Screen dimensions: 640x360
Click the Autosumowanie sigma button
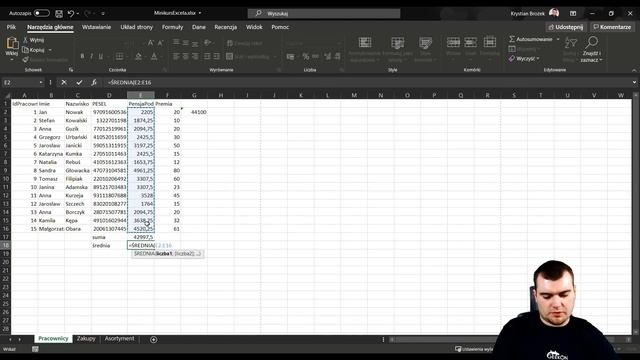click(530, 39)
